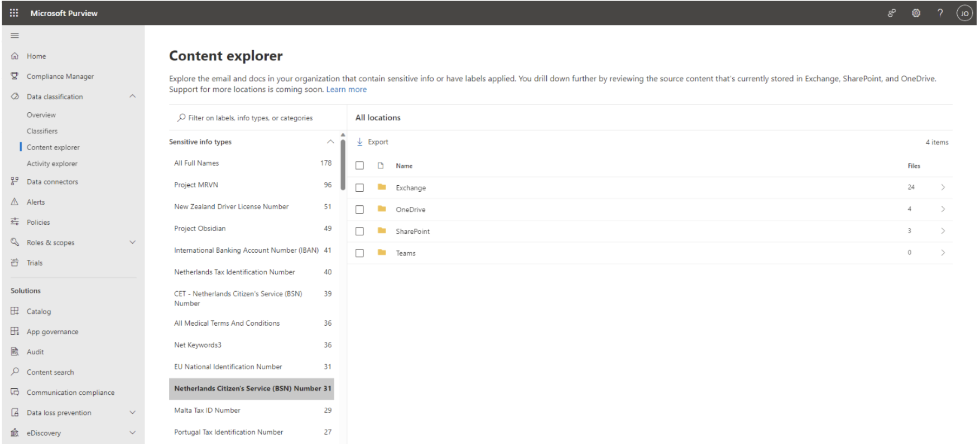Open the settings gear icon
This screenshot has width=980, height=444.
[x=916, y=13]
